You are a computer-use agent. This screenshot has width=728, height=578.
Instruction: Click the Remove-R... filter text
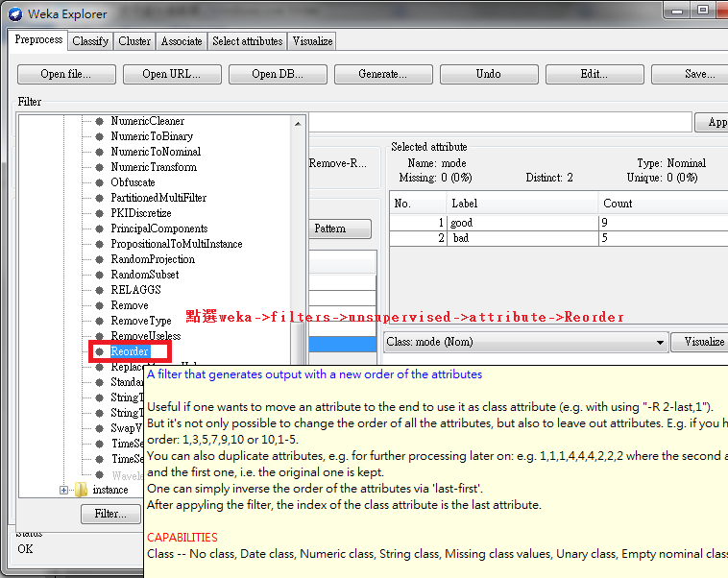337,163
